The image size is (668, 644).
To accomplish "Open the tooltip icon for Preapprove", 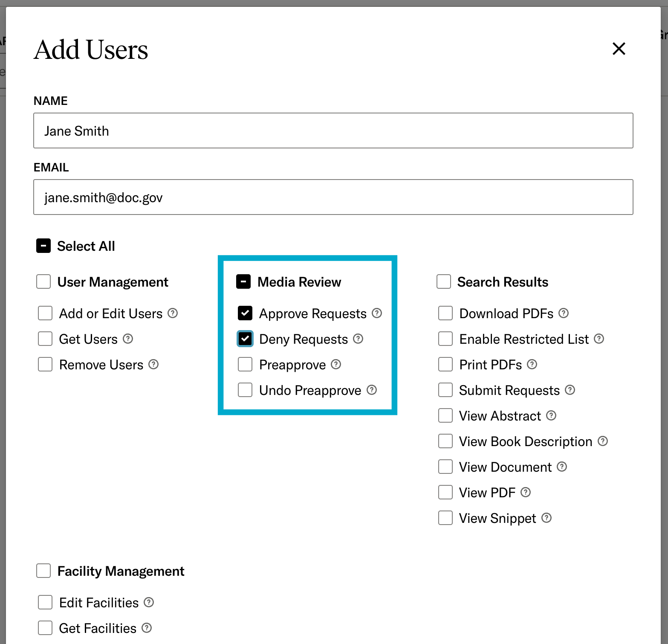I will (336, 364).
